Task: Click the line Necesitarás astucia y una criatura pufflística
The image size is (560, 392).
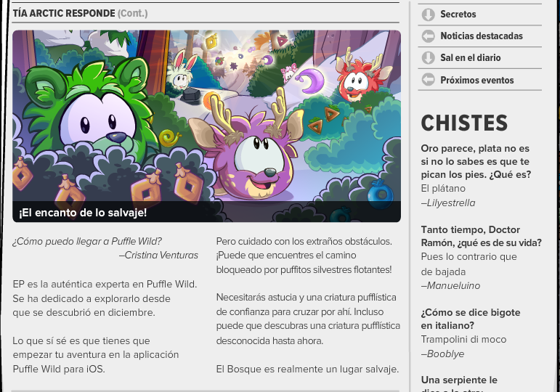Action: 306,298
